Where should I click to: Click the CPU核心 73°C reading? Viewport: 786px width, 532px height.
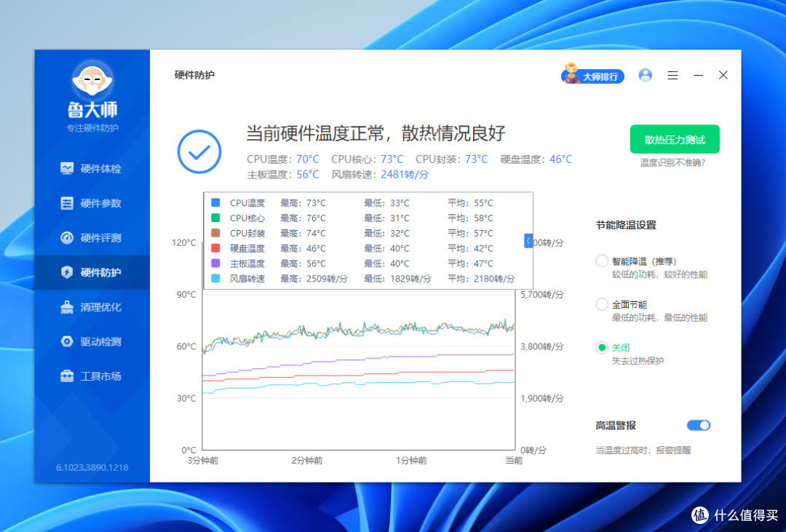point(367,159)
